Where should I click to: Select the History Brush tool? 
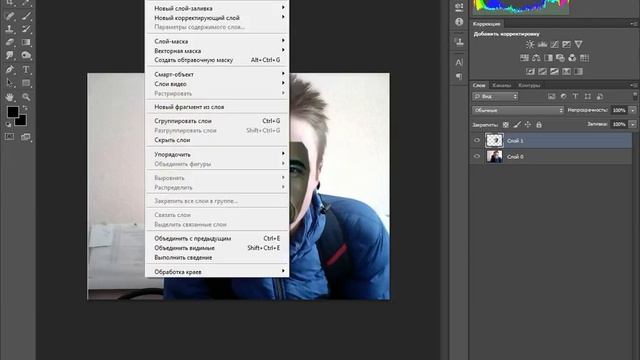coord(26,29)
